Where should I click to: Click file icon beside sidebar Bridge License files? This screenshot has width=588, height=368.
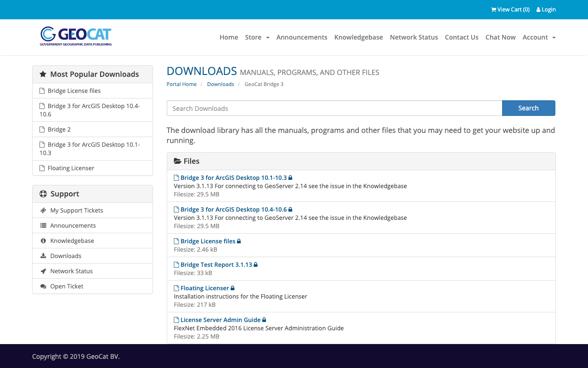(42, 91)
